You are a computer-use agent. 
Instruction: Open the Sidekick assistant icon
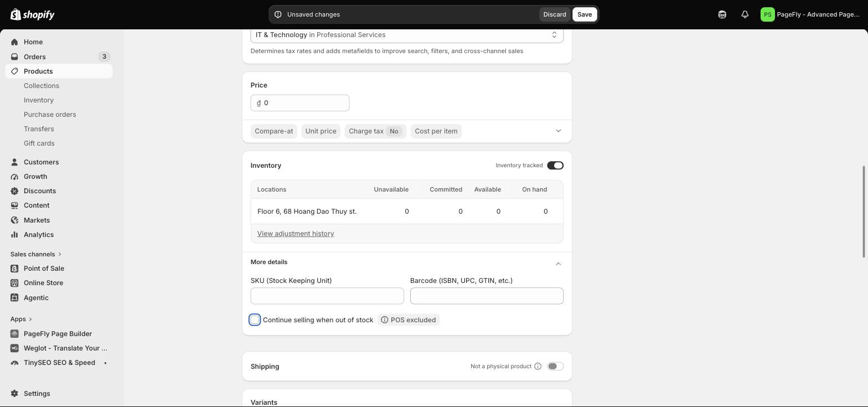[x=722, y=14]
